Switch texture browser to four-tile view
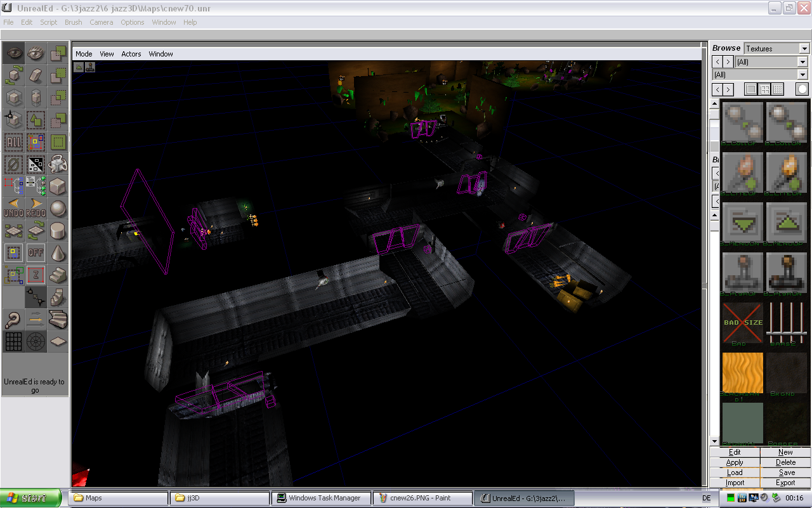This screenshot has width=812, height=508. click(764, 89)
